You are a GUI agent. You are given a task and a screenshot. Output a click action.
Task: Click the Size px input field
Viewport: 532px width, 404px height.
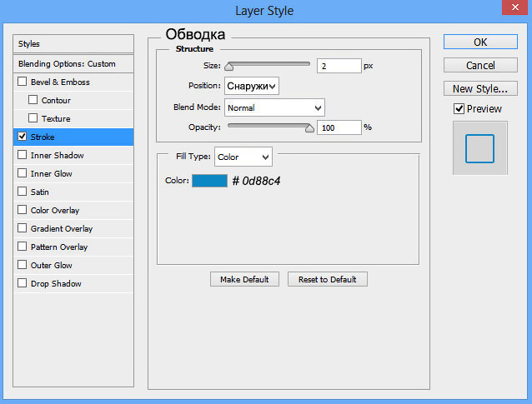click(x=339, y=66)
